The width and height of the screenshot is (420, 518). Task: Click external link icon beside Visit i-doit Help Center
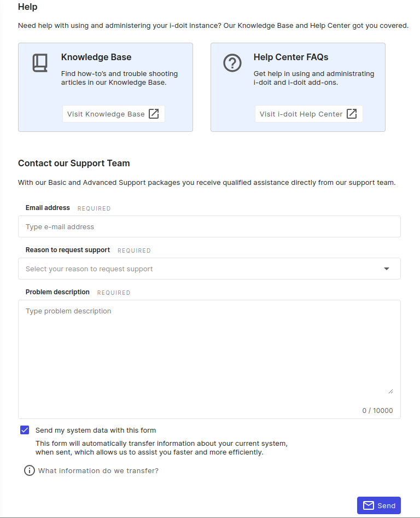click(352, 114)
